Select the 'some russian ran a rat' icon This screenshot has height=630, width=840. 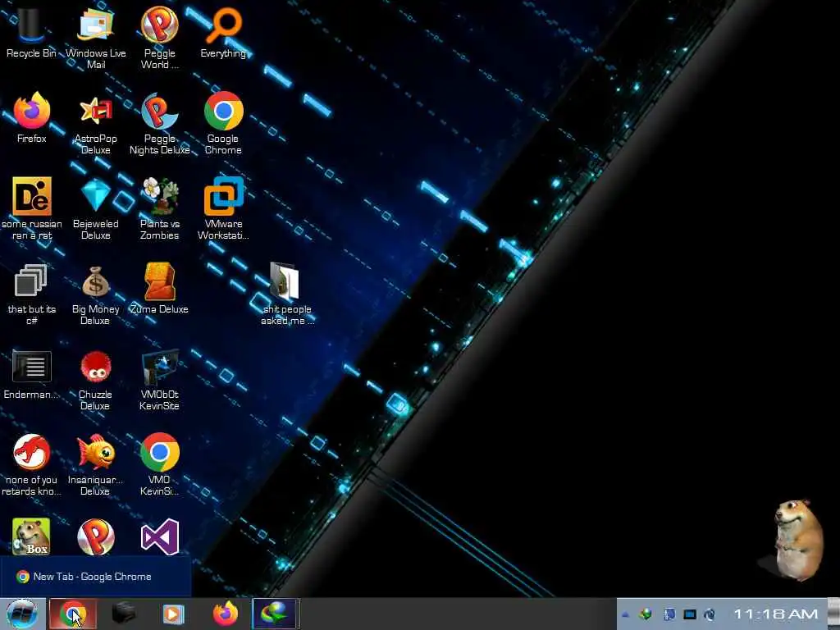32,208
